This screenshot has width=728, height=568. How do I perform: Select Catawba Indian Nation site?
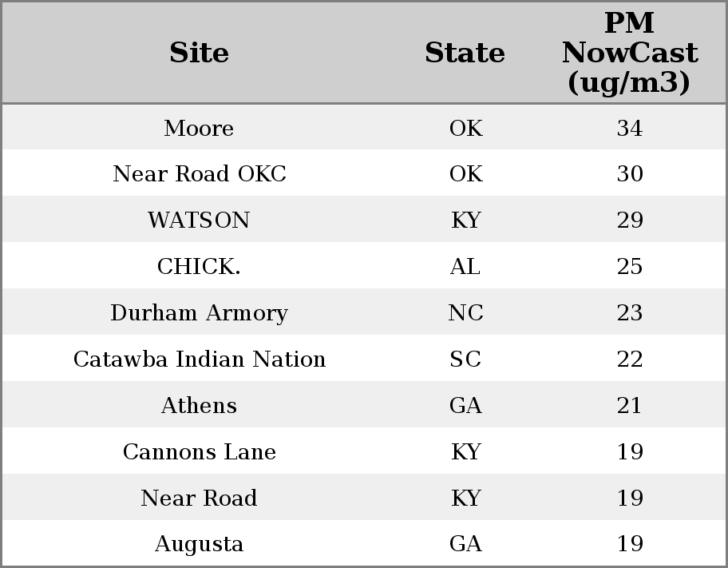click(x=199, y=359)
